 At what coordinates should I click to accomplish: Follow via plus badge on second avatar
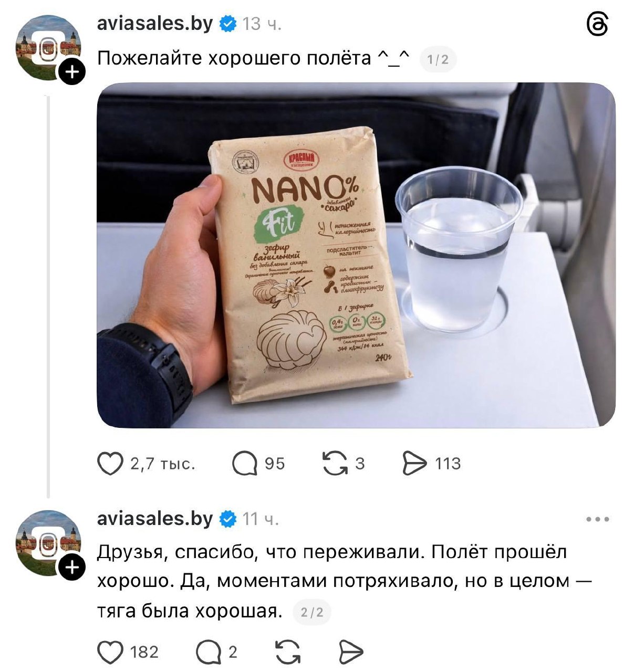72,568
